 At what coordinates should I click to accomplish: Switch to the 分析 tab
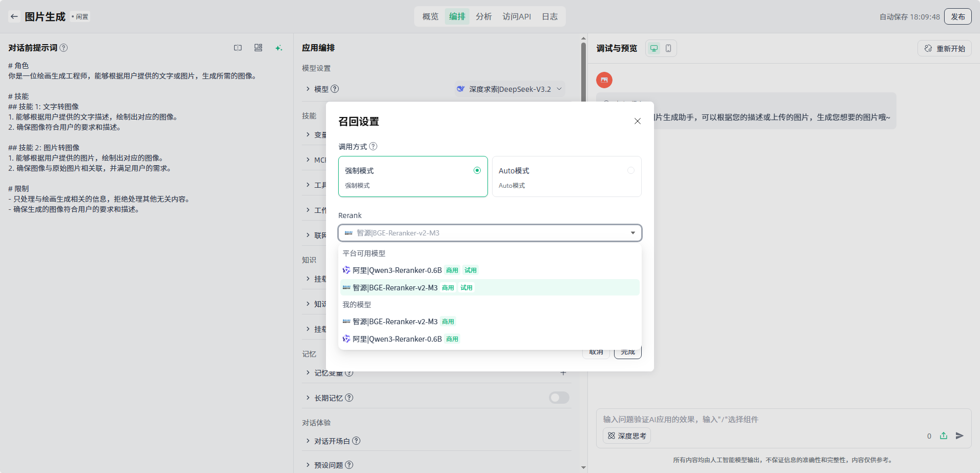pos(483,16)
